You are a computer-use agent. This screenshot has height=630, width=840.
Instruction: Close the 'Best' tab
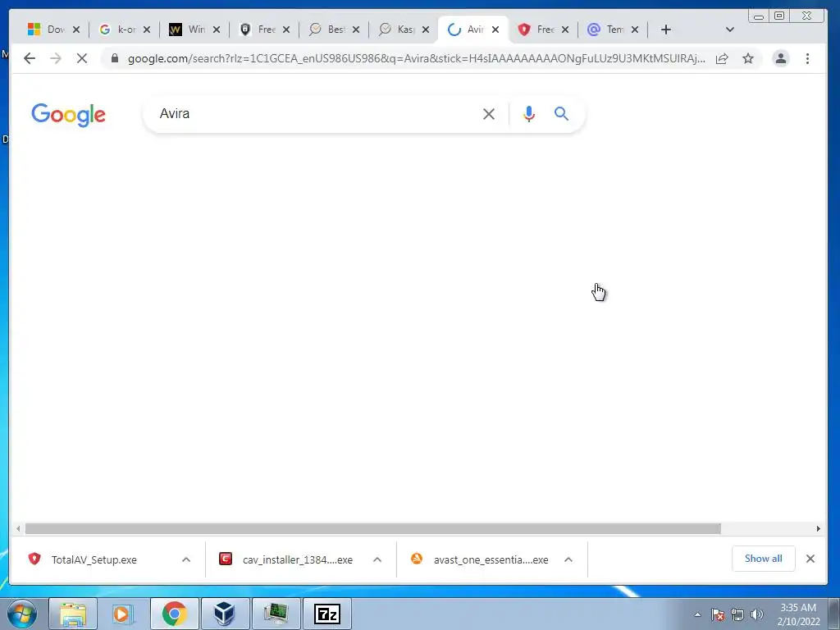tap(356, 30)
